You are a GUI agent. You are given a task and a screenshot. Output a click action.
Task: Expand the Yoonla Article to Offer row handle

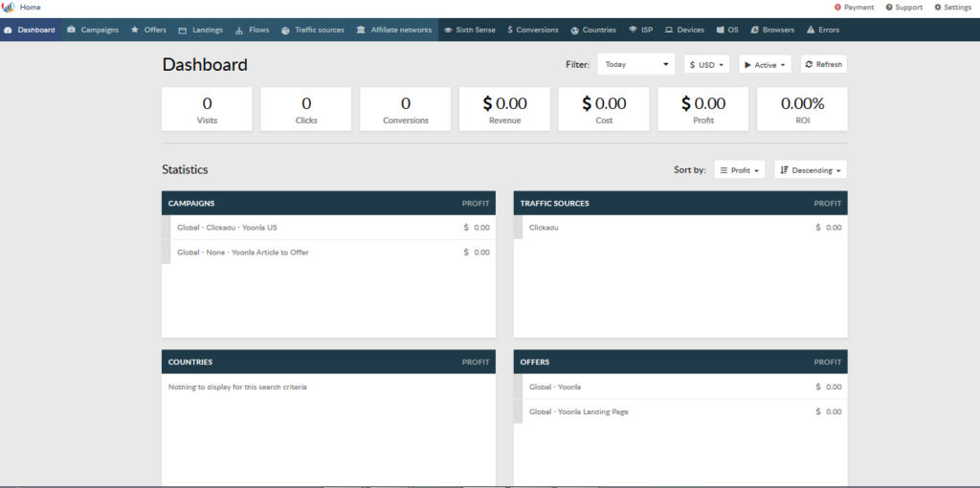click(167, 253)
